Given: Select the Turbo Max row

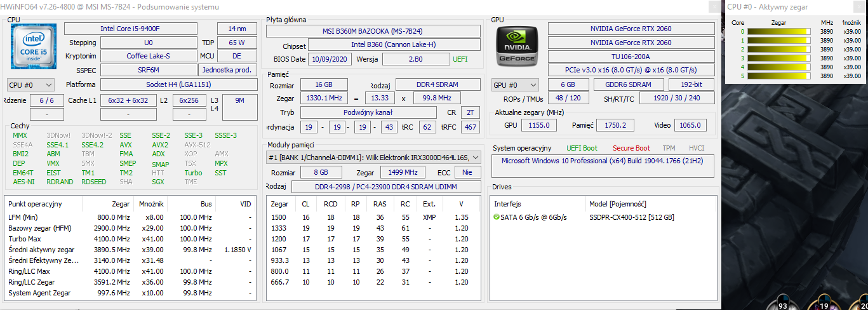Looking at the screenshot, I should 130,239.
